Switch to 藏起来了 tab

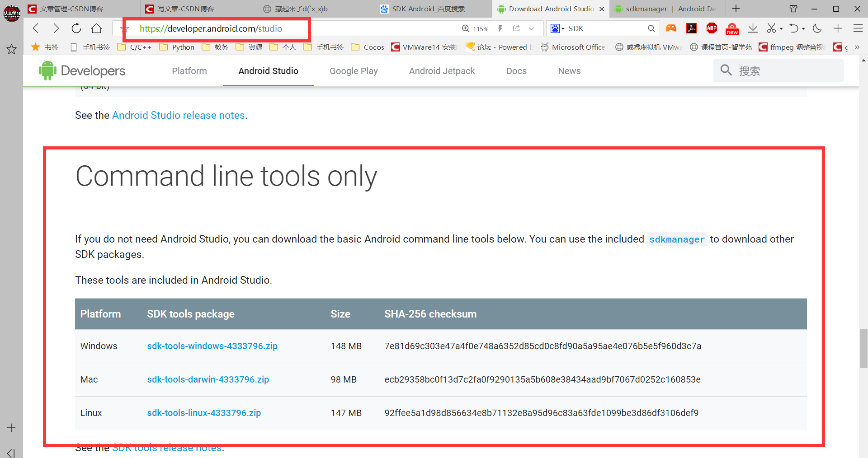point(316,9)
